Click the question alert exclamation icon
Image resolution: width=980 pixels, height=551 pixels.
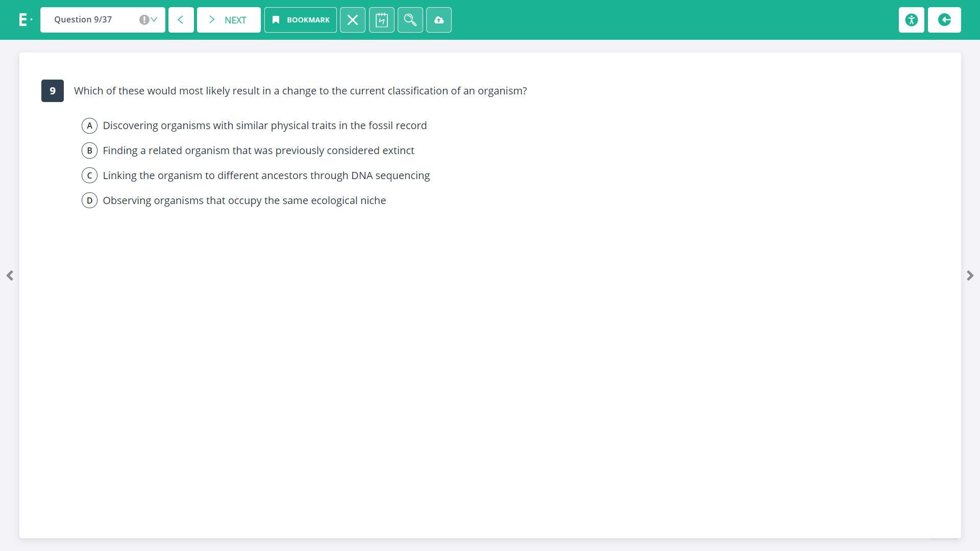(144, 20)
